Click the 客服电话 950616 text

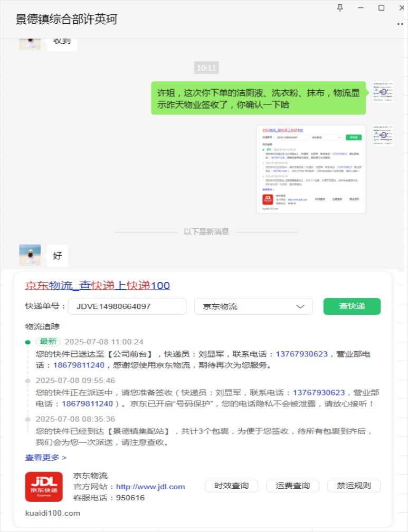coord(109,498)
